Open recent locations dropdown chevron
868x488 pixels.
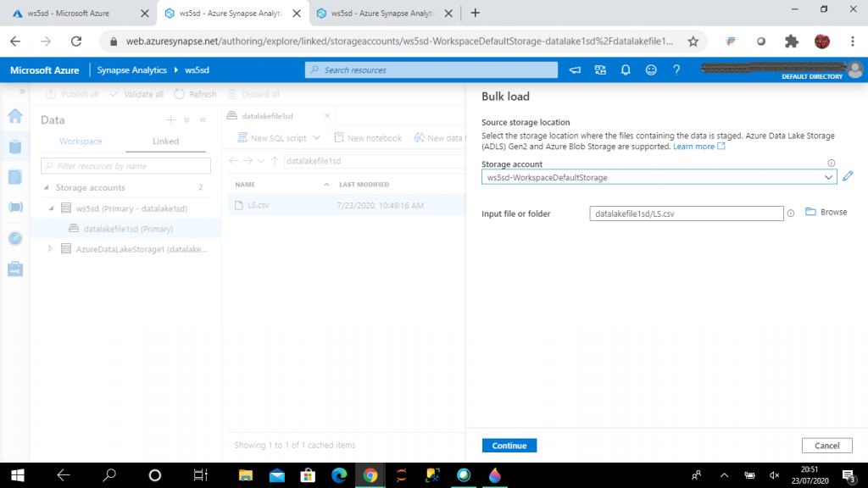point(261,161)
